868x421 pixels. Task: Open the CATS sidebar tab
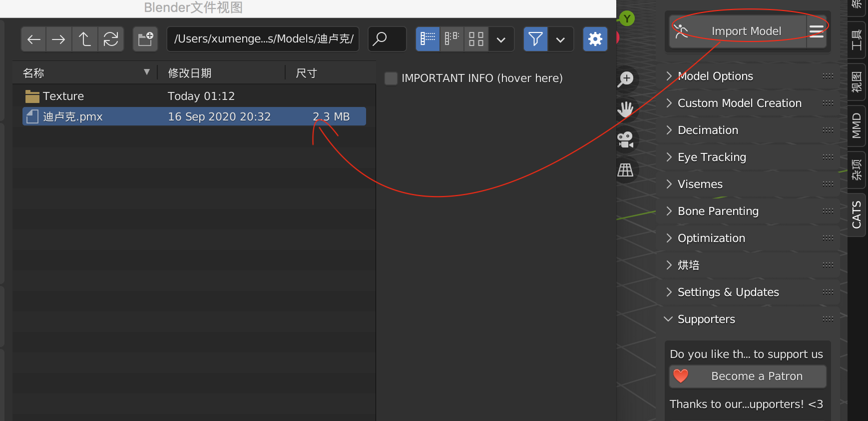(x=857, y=214)
